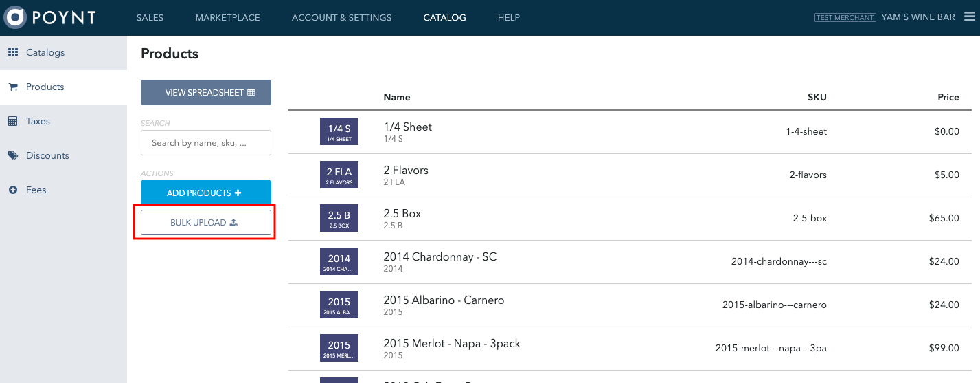Click the $0.00 price cell

[x=947, y=131]
